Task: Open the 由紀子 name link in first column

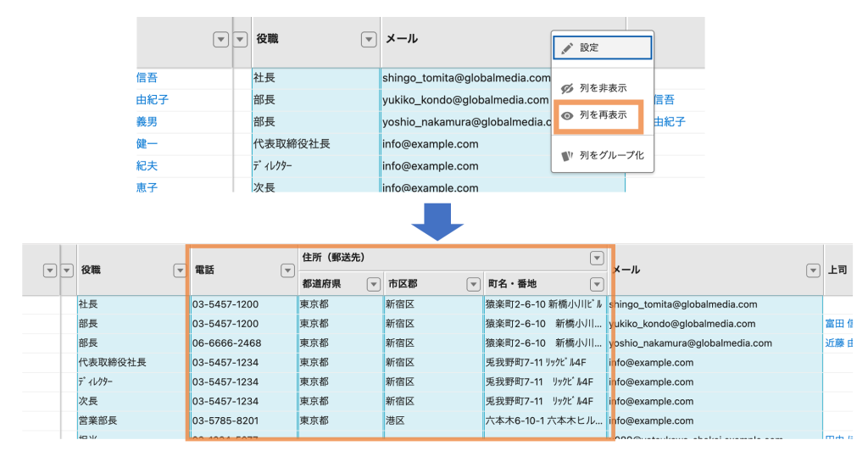Action: 153,100
